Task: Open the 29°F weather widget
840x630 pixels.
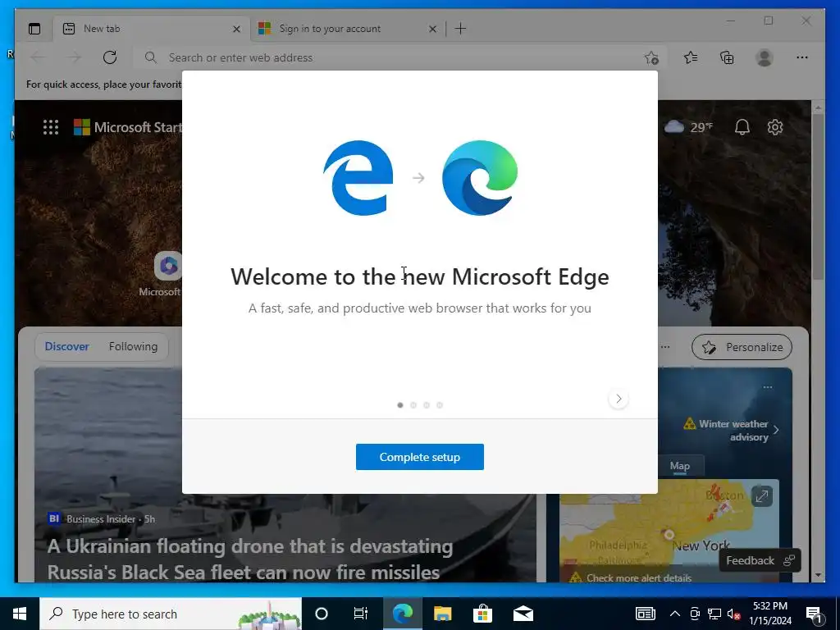Action: tap(689, 127)
